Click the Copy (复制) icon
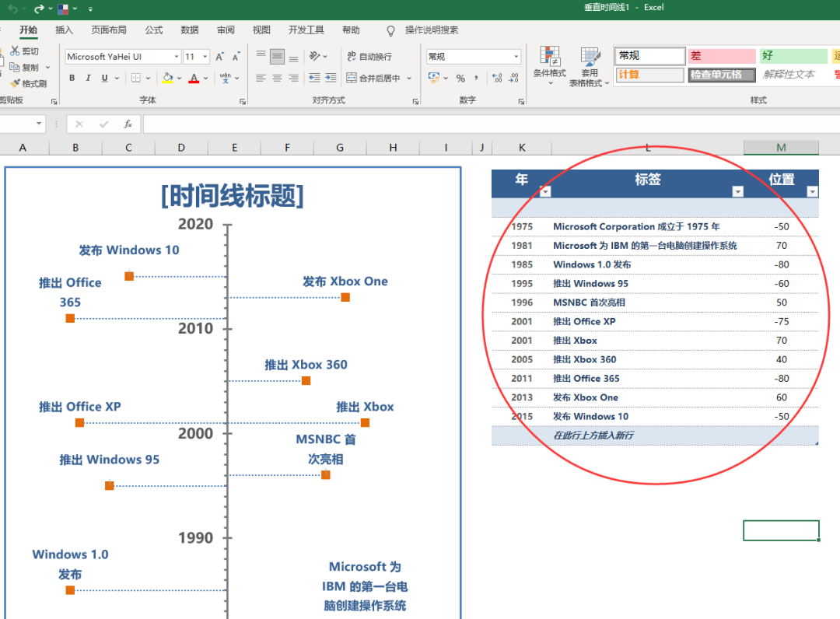 pyautogui.click(x=15, y=67)
